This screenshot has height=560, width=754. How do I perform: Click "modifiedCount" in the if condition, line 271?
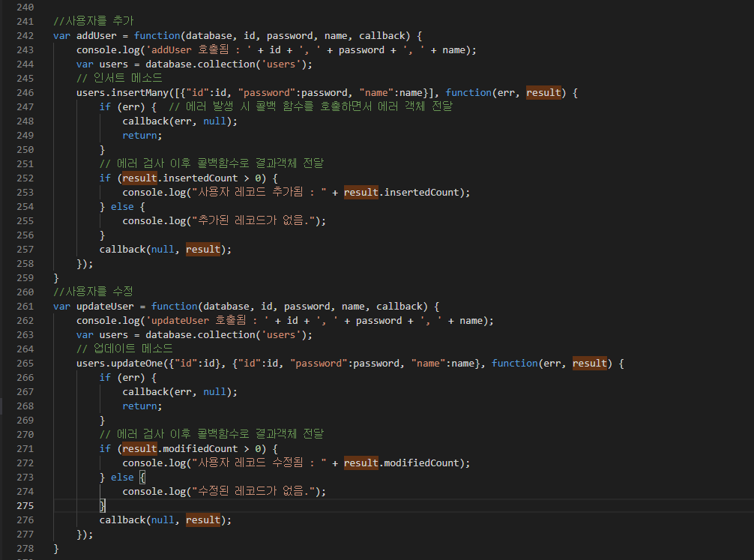[200, 449]
